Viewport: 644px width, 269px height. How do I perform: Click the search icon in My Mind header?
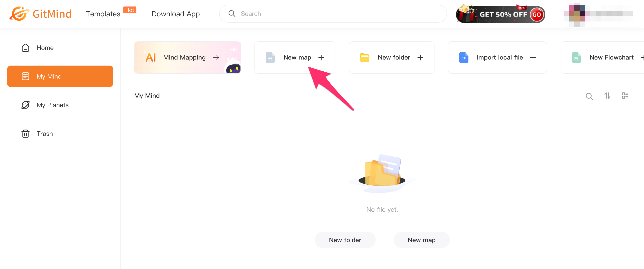point(589,96)
